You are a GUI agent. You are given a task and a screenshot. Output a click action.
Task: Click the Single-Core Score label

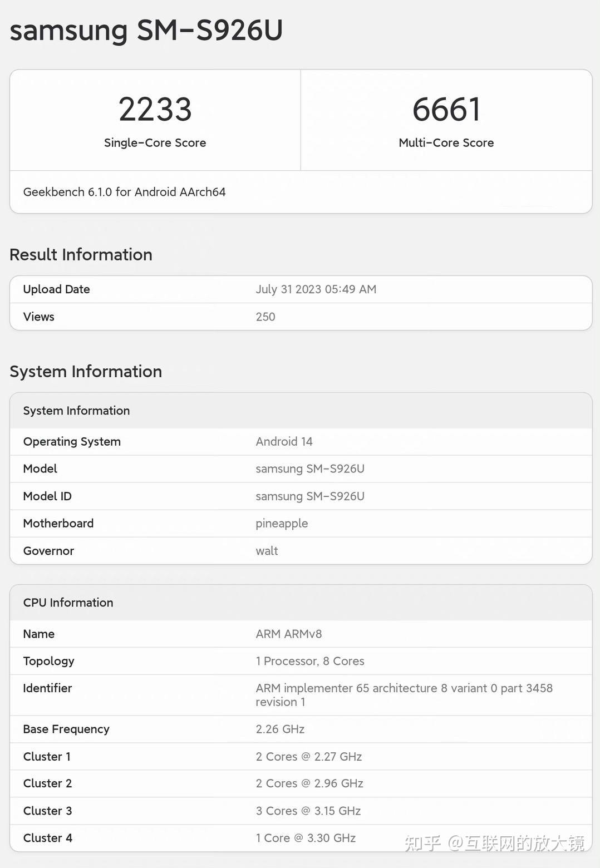click(x=155, y=143)
